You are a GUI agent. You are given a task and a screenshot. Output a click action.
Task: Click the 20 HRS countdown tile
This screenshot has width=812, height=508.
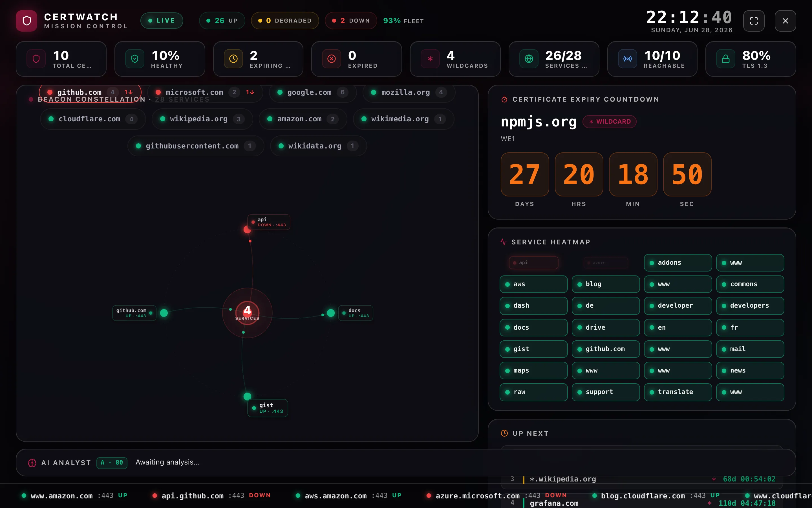point(579,174)
